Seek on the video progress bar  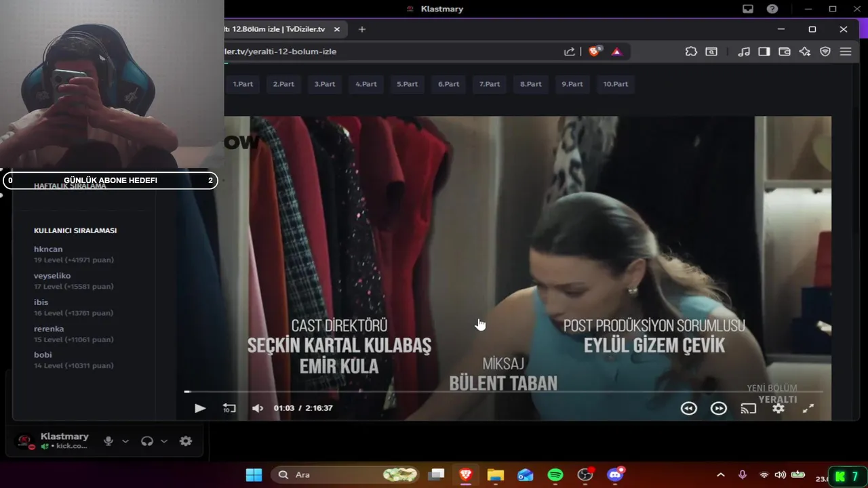point(503,392)
